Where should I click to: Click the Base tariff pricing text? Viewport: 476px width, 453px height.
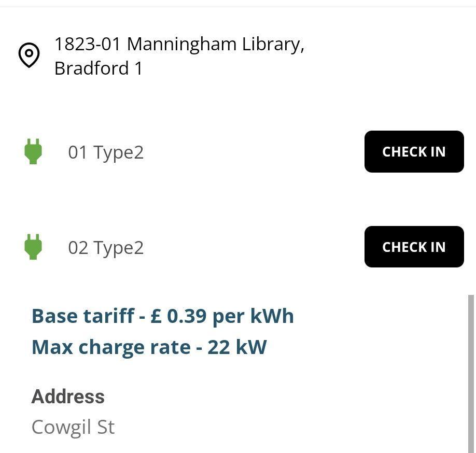click(162, 316)
